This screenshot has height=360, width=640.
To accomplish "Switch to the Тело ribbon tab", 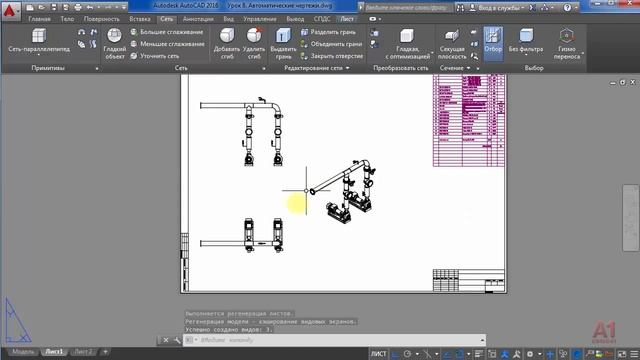I will pyautogui.click(x=67, y=19).
